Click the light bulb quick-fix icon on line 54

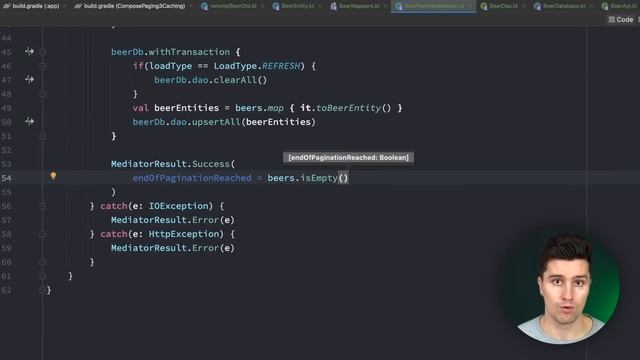53,176
